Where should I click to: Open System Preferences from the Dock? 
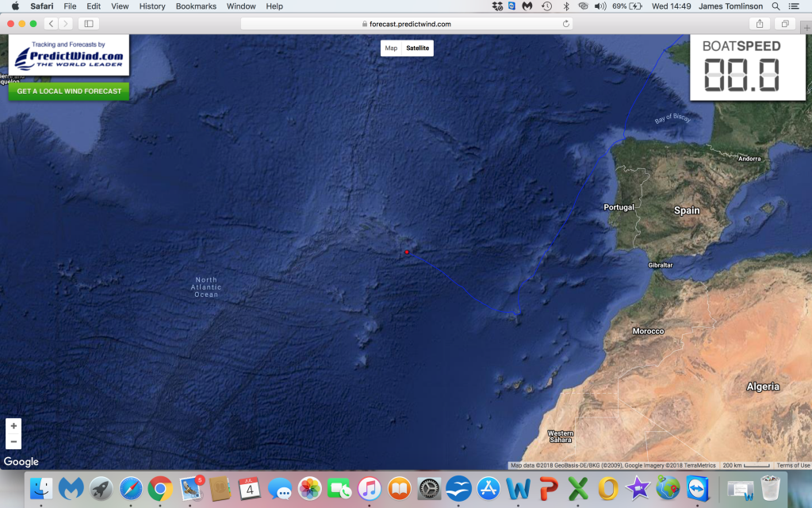point(429,488)
